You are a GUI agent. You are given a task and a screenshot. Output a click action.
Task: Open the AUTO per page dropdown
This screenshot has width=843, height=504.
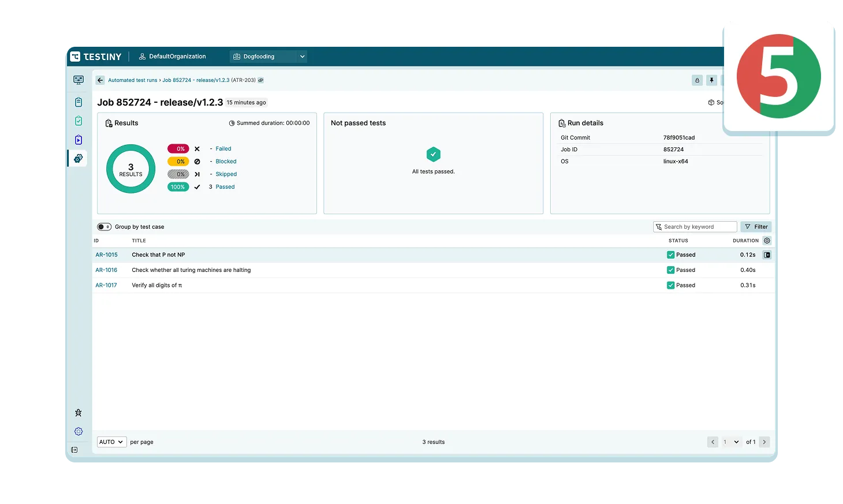[111, 442]
